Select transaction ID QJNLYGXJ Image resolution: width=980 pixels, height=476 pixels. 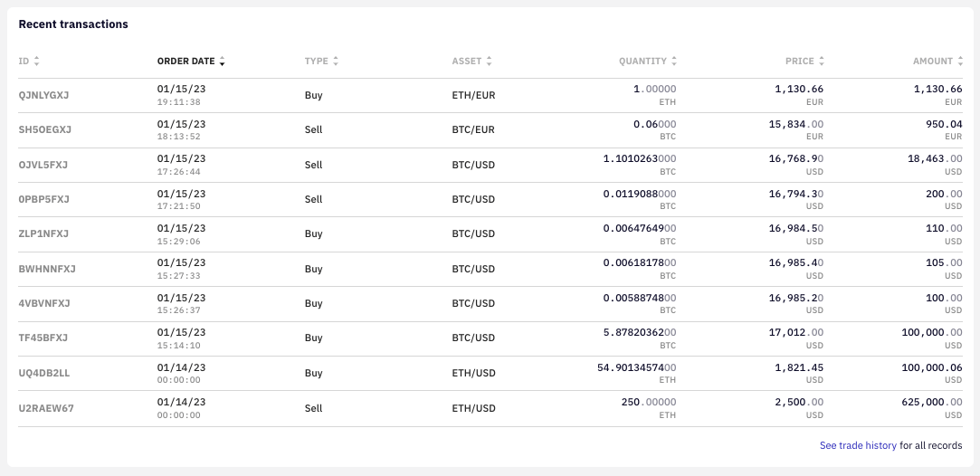(44, 95)
